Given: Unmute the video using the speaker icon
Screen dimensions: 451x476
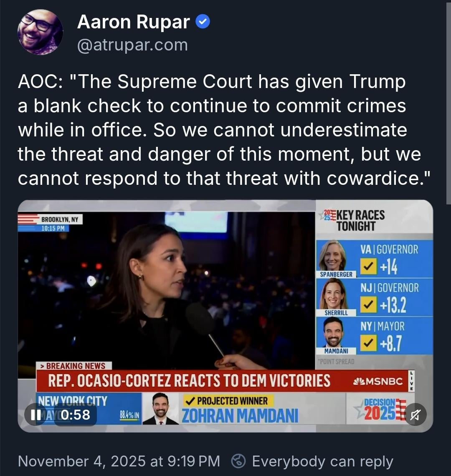Looking at the screenshot, I should [415, 415].
